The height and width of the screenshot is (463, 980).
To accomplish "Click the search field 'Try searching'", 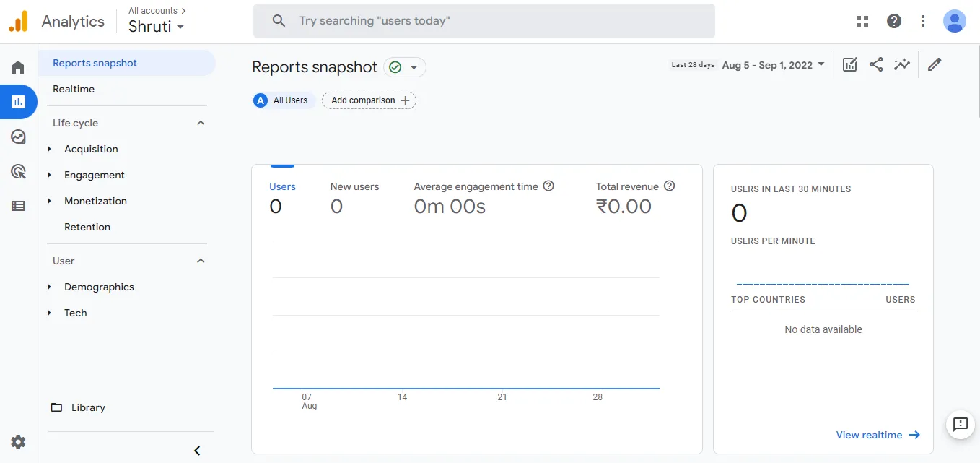I will coord(484,21).
